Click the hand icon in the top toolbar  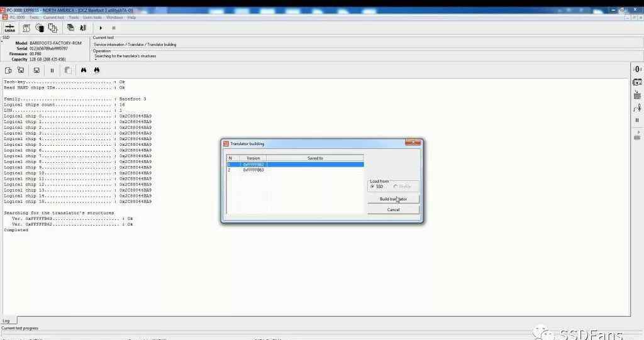pyautogui.click(x=40, y=28)
